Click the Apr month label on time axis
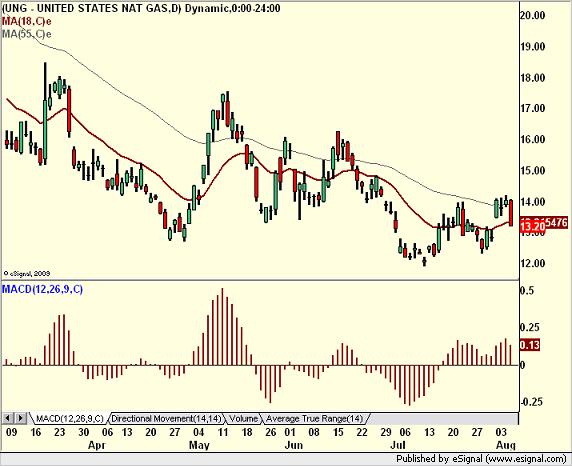Viewport: 572px width, 466px height. [97, 445]
